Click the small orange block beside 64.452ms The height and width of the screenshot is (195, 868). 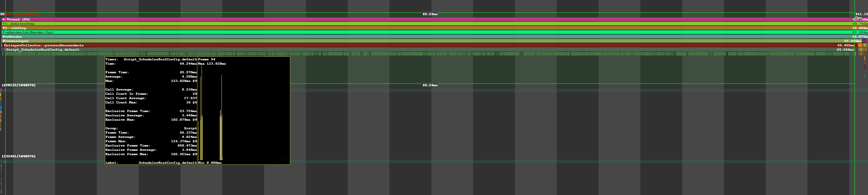coord(860,45)
